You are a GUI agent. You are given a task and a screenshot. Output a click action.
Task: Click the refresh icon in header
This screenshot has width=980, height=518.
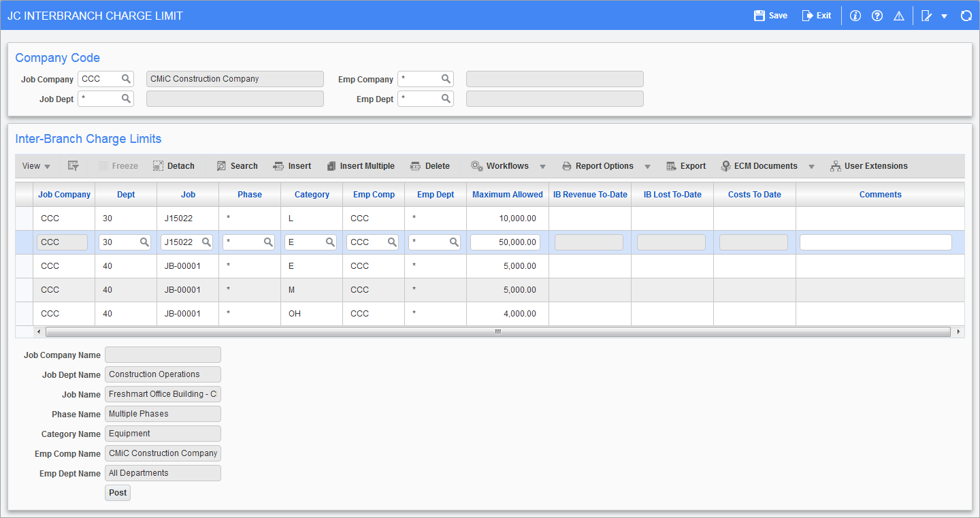966,16
